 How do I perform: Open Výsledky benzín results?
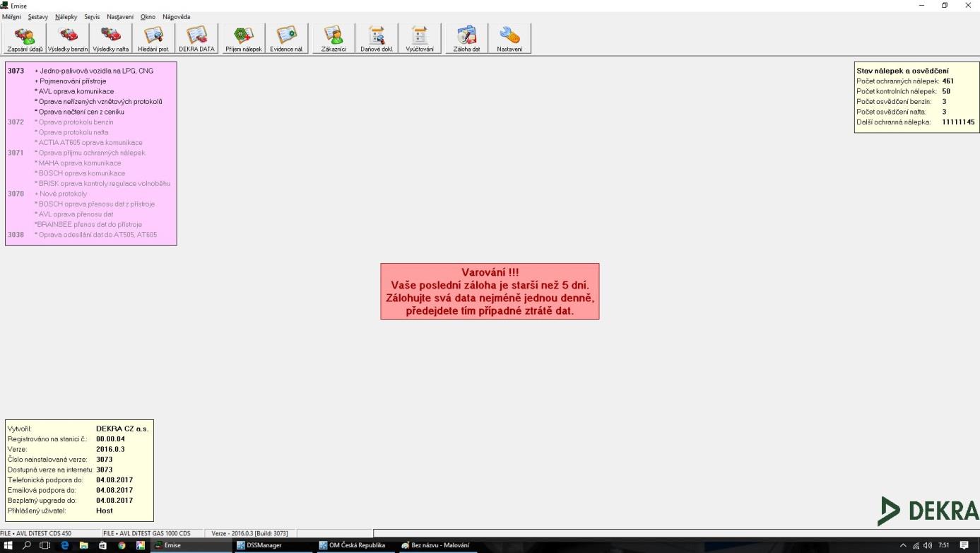(x=68, y=39)
